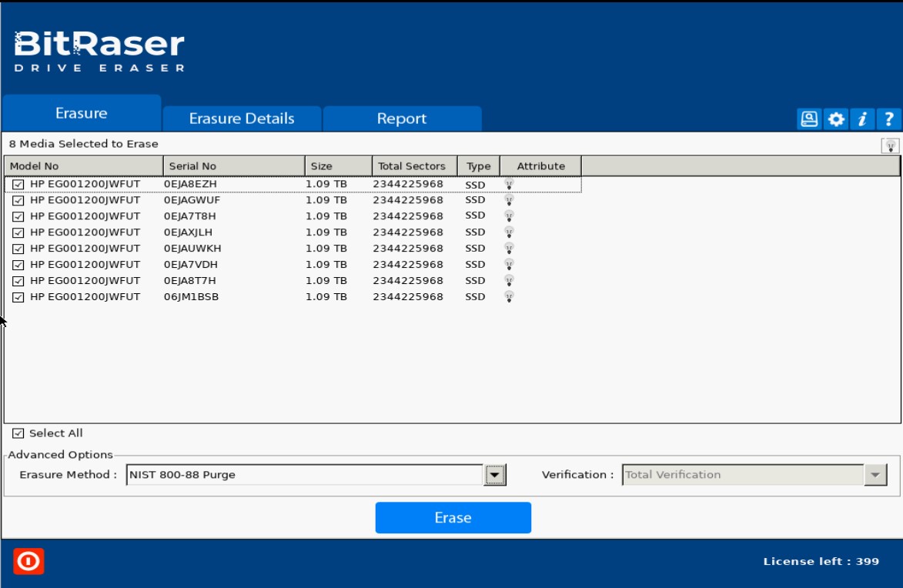The image size is (903, 588).
Task: Select serial number 0EJAUWKH cell
Action: click(x=193, y=249)
